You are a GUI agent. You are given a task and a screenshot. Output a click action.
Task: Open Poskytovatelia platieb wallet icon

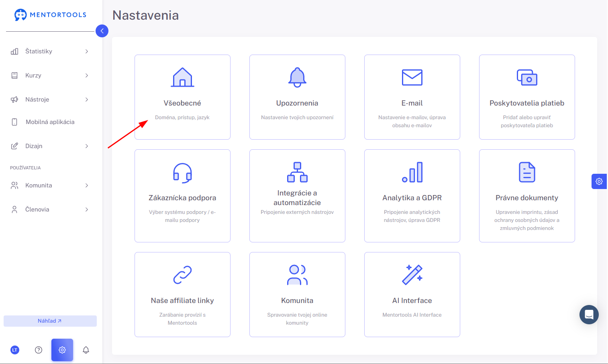point(527,77)
